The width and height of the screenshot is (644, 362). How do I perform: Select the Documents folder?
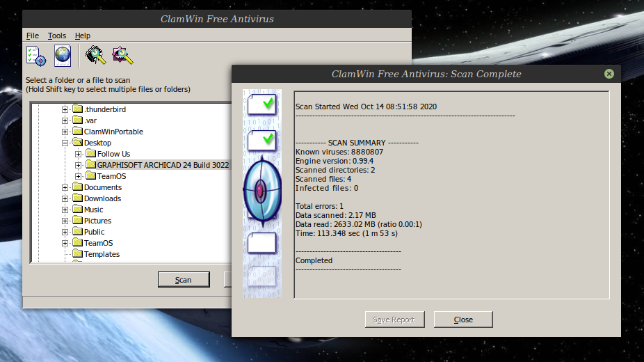[x=103, y=187]
